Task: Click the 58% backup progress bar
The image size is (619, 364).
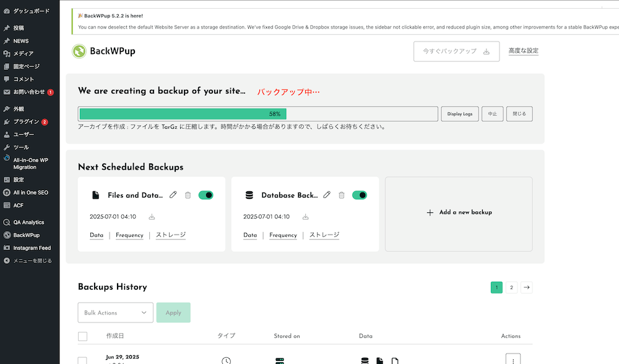Action: 258,114
